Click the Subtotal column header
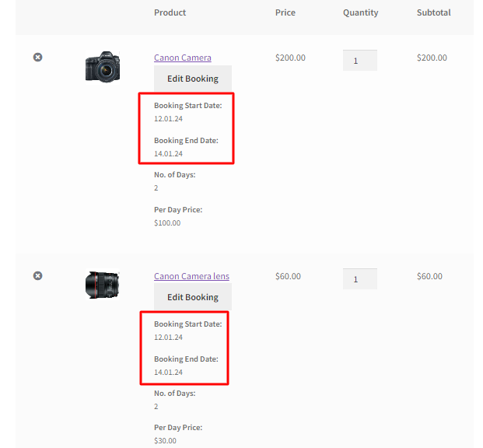 (x=433, y=12)
